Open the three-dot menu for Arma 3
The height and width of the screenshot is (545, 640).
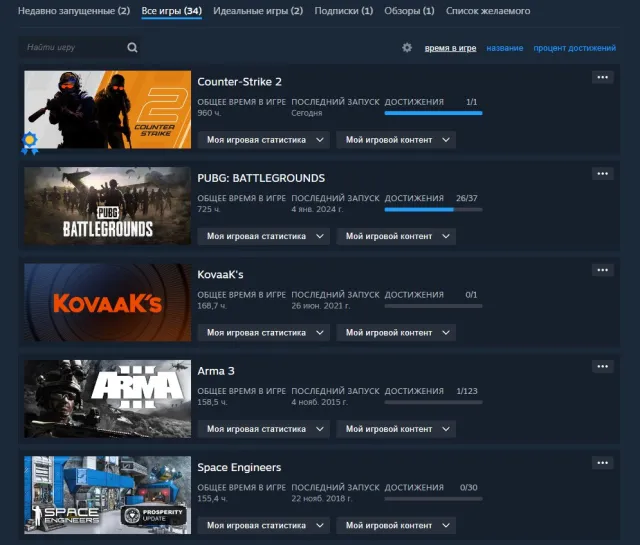pyautogui.click(x=602, y=366)
